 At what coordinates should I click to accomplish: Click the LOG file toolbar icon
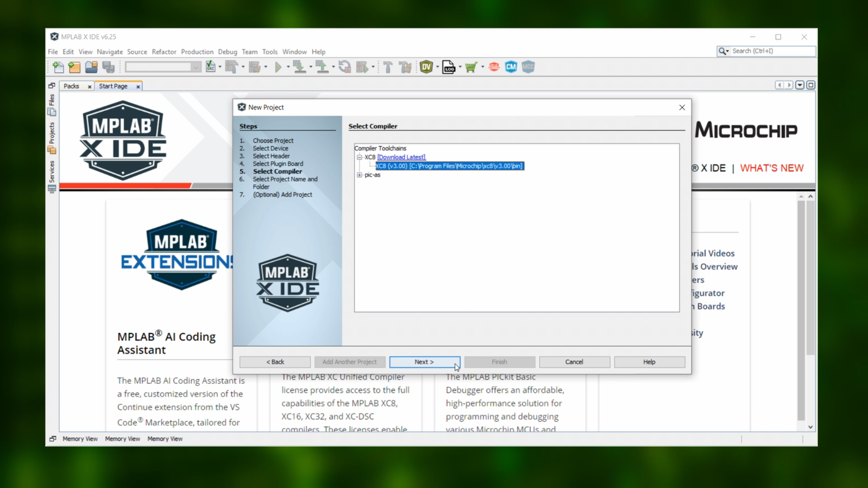449,67
